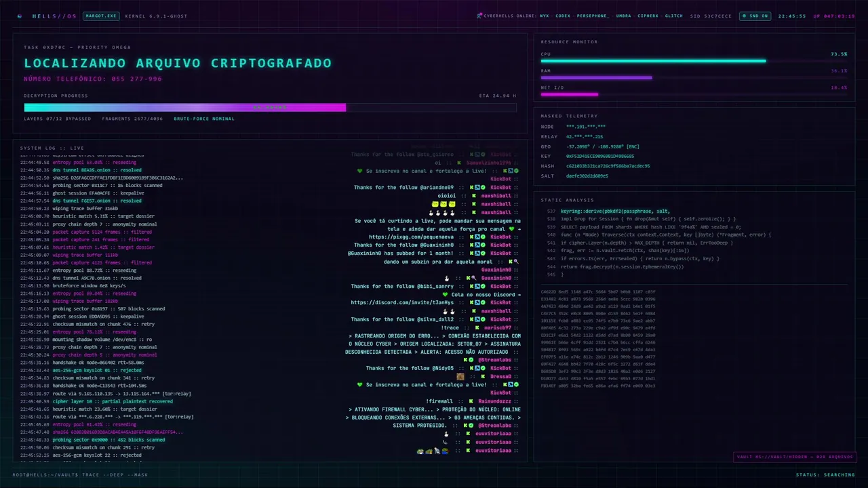This screenshot has height=488, width=868.
Task: Click the KEY value 0xF52D41ECE90969B1D4986685
Action: coord(600,156)
